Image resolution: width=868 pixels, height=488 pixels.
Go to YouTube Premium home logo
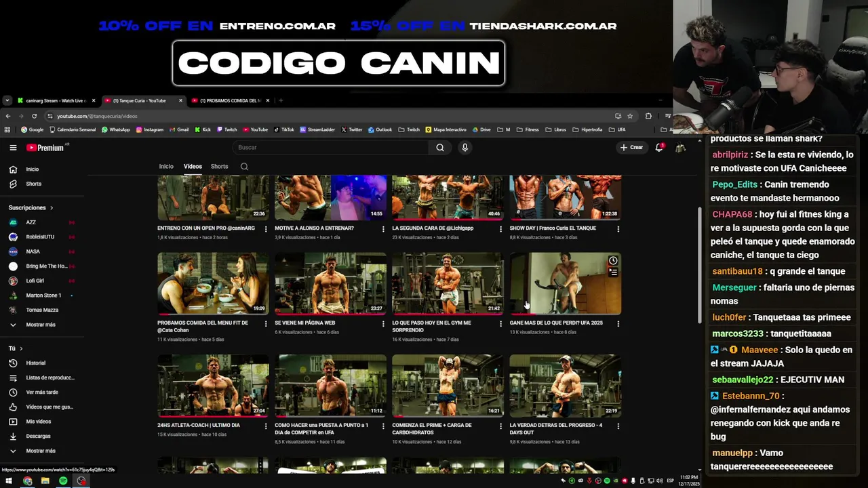point(46,147)
